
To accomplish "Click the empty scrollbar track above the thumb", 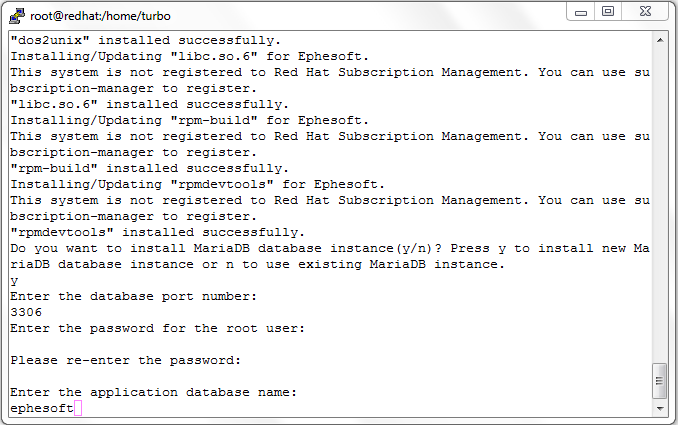I will (x=660, y=203).
